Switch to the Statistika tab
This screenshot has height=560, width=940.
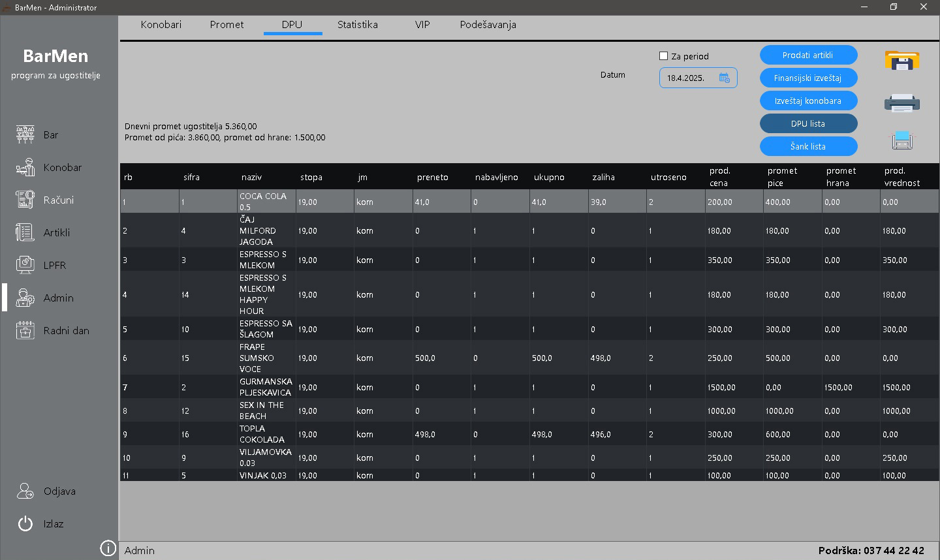click(357, 25)
